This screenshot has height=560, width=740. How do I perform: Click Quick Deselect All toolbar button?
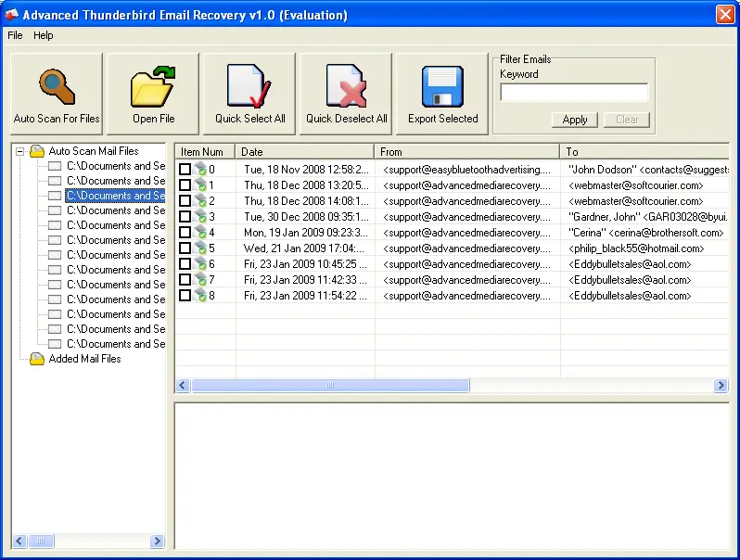pyautogui.click(x=346, y=94)
